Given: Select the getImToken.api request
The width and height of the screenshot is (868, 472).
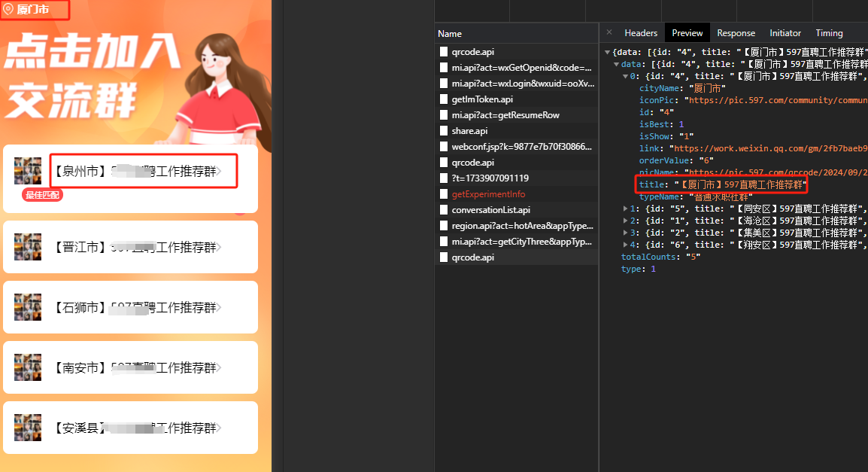Looking at the screenshot, I should coord(516,99).
